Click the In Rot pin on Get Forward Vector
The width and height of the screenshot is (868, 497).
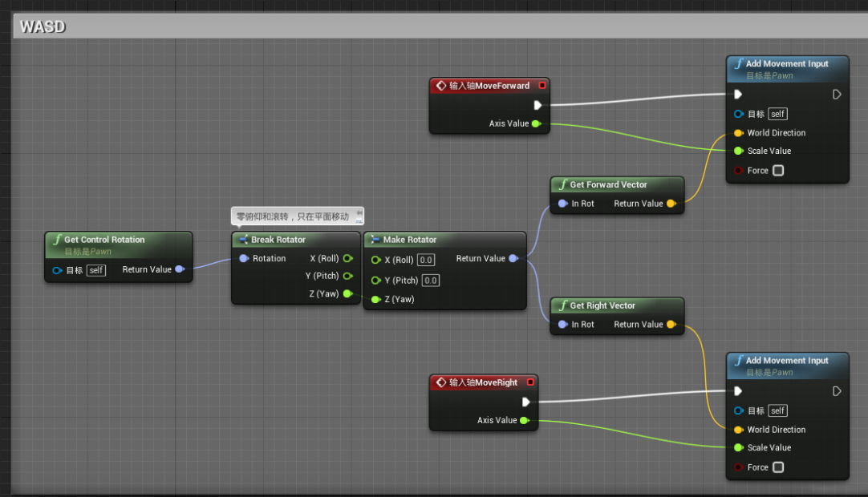click(x=563, y=204)
